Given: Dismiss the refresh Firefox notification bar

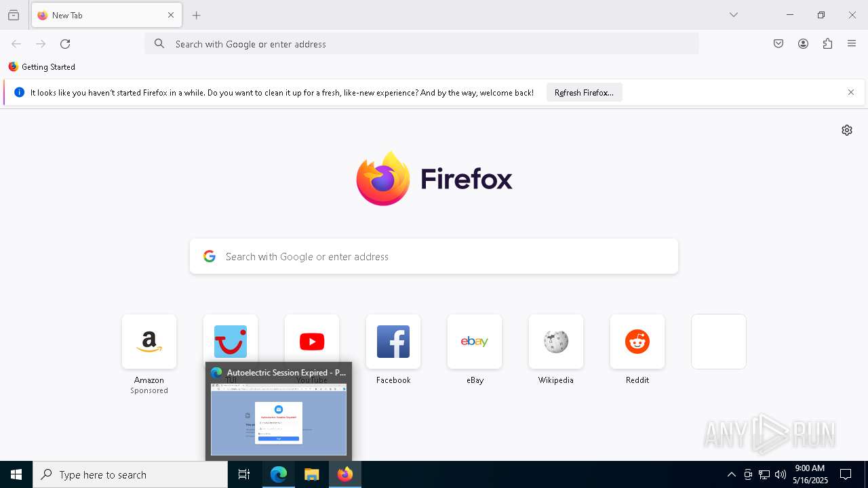Looking at the screenshot, I should [x=851, y=93].
